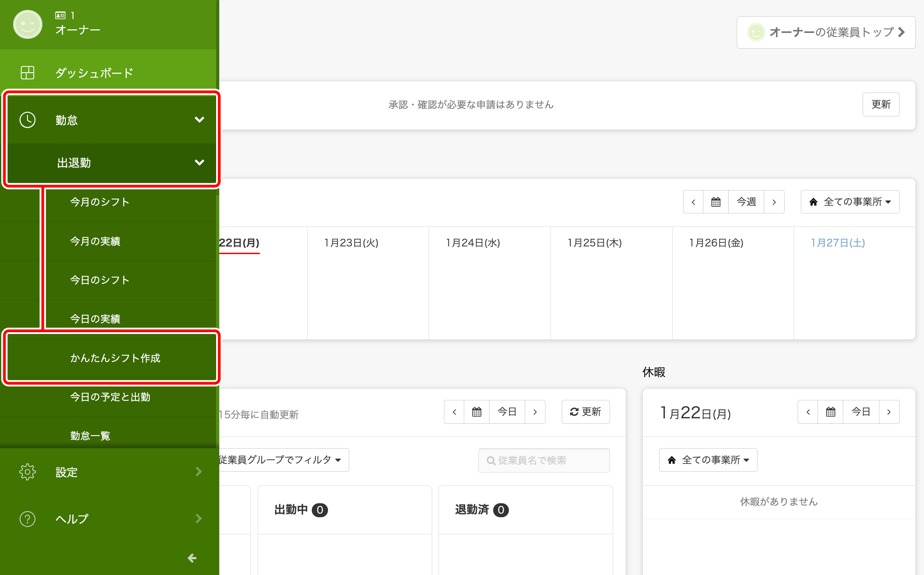Click the 1月26日(金) column header
This screenshot has height=575, width=924.
pyautogui.click(x=716, y=243)
